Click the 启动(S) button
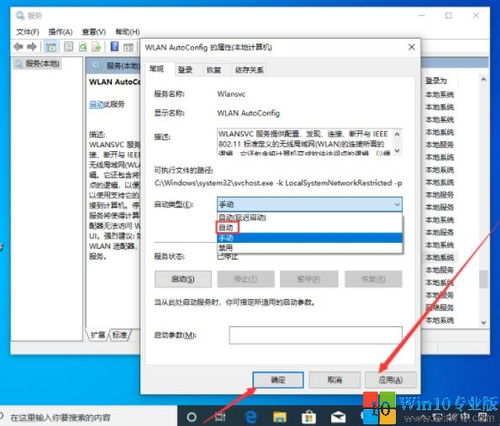Viewport: 500px width, 426px height. tap(183, 279)
